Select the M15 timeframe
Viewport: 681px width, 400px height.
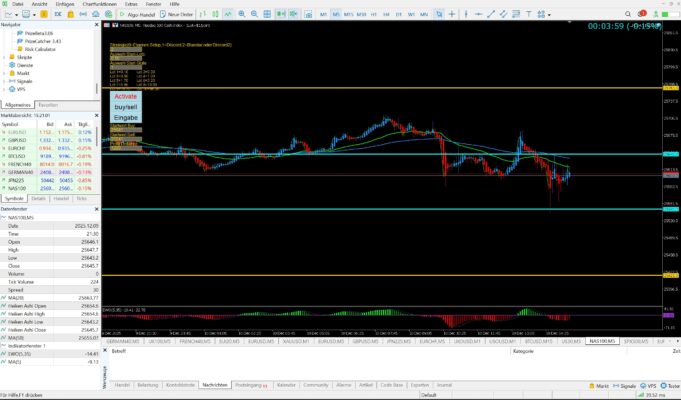tap(348, 14)
